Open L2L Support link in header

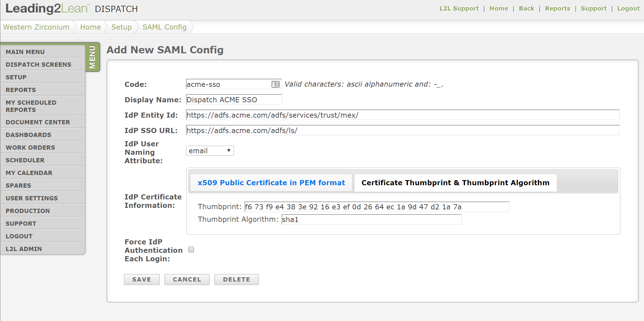(459, 8)
